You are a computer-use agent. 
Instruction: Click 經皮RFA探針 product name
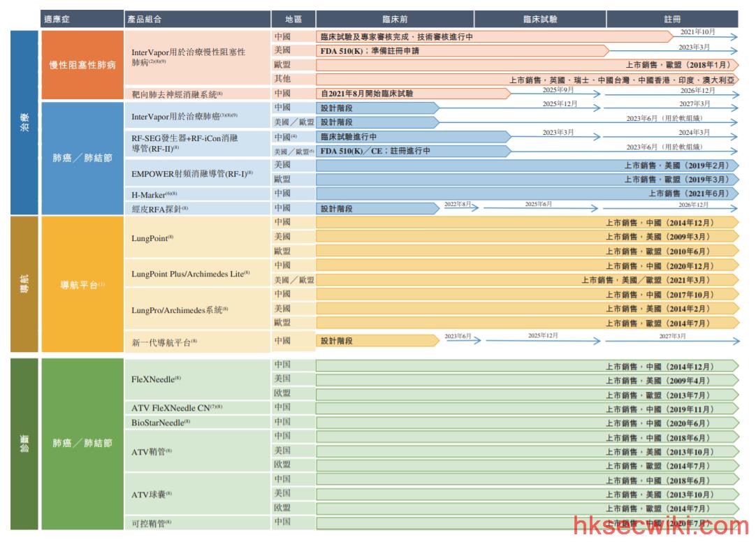[159, 209]
